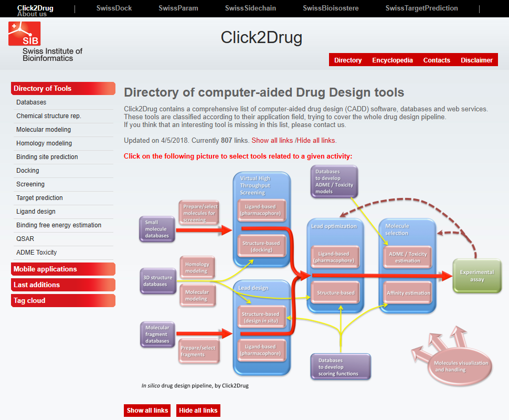The height and width of the screenshot is (420, 509).
Task: Select the Disclaimer tab
Action: tap(476, 60)
